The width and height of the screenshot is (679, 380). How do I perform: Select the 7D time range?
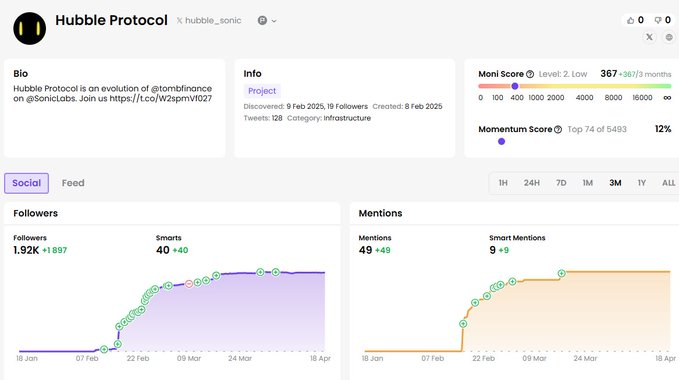click(561, 183)
